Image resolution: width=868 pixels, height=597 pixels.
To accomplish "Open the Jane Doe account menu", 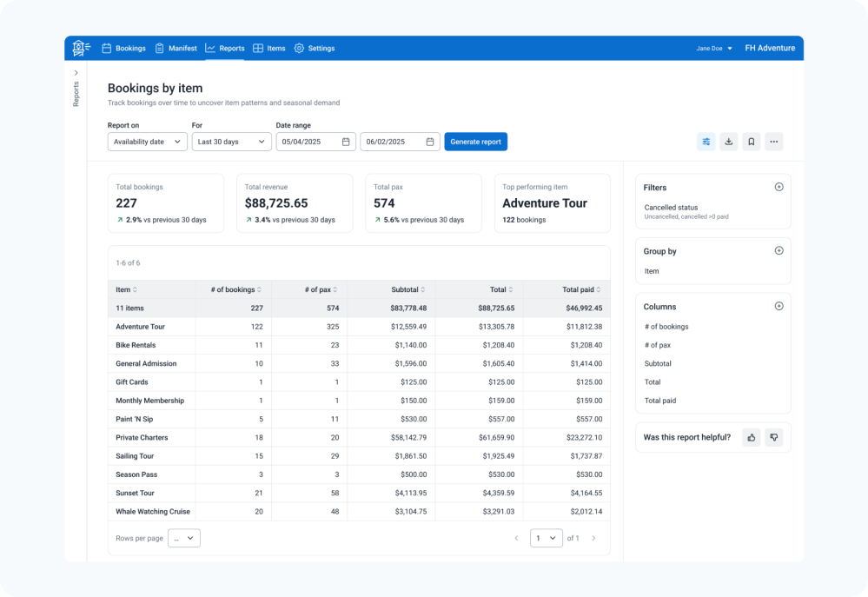I will (x=714, y=49).
